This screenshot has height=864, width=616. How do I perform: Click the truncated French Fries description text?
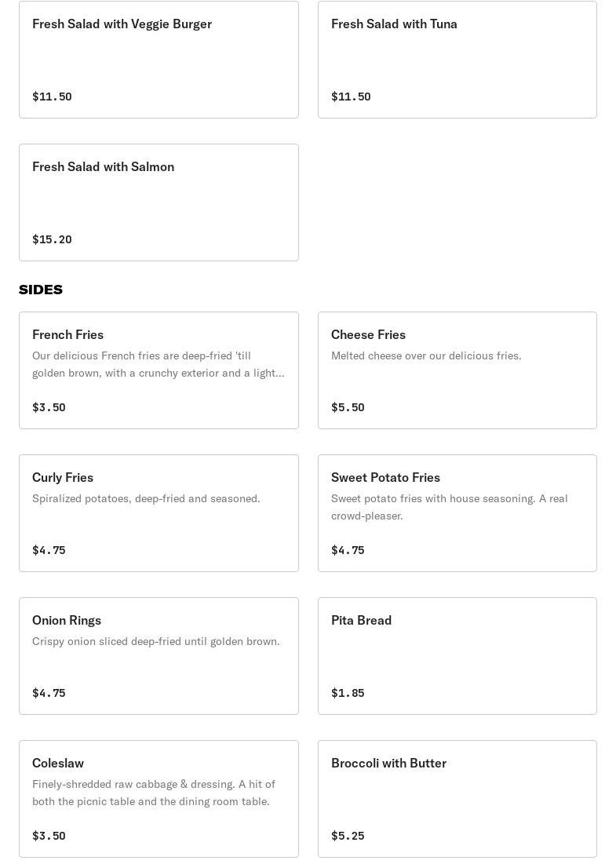click(158, 364)
